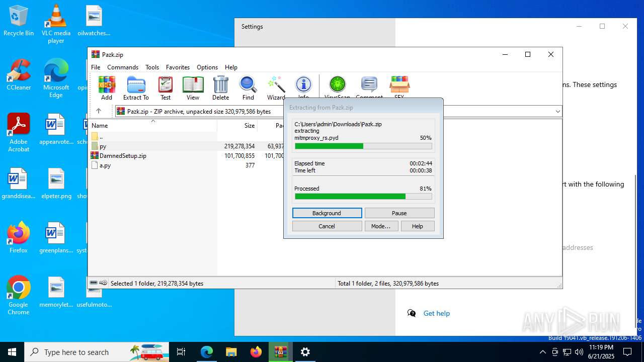Open elpeter.png desktop file
Image resolution: width=644 pixels, height=362 pixels.
point(56,184)
